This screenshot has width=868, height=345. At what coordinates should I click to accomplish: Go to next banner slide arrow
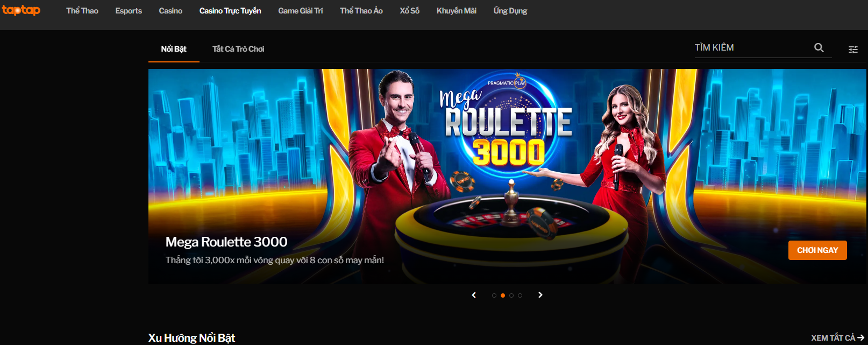[540, 295]
